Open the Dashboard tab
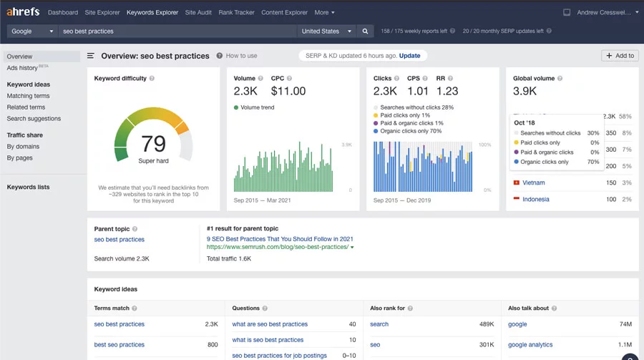Screen dimensions: 644x360 [63, 12]
